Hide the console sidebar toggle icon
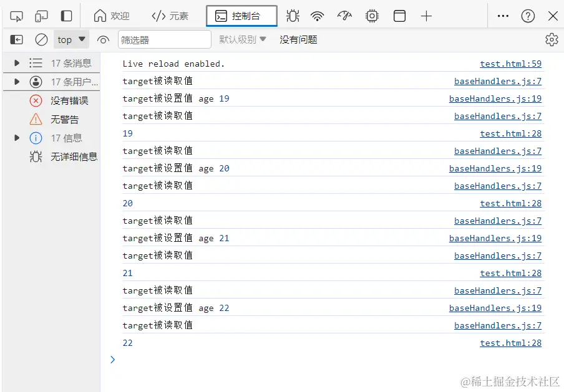The height and width of the screenshot is (392, 564). [17, 39]
